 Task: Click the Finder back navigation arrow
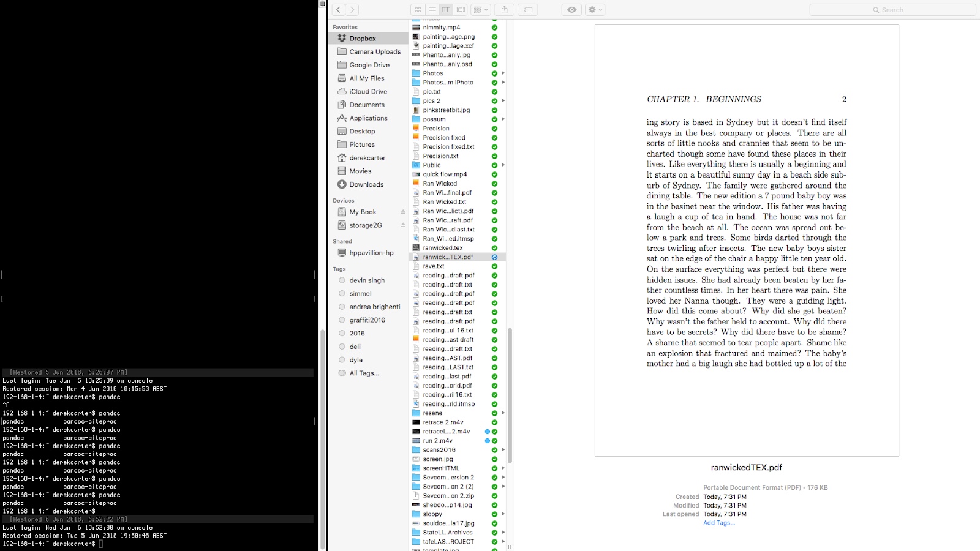point(339,10)
